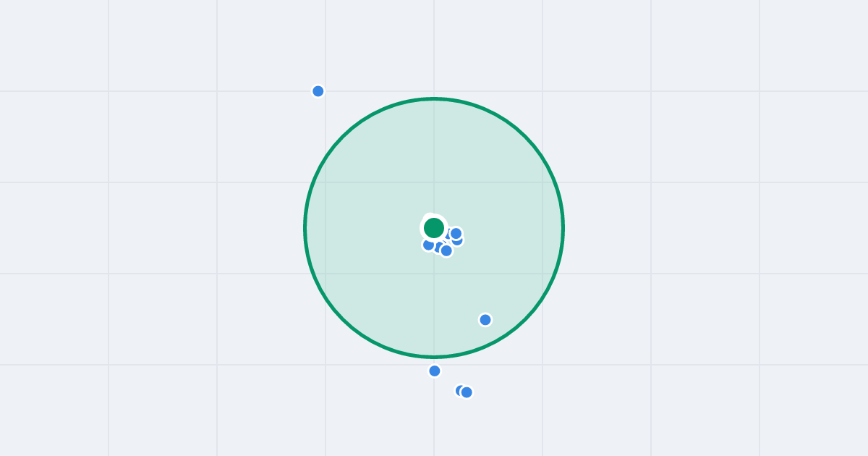The image size is (868, 456).
Task: Select the large green center marker
Action: click(x=433, y=228)
